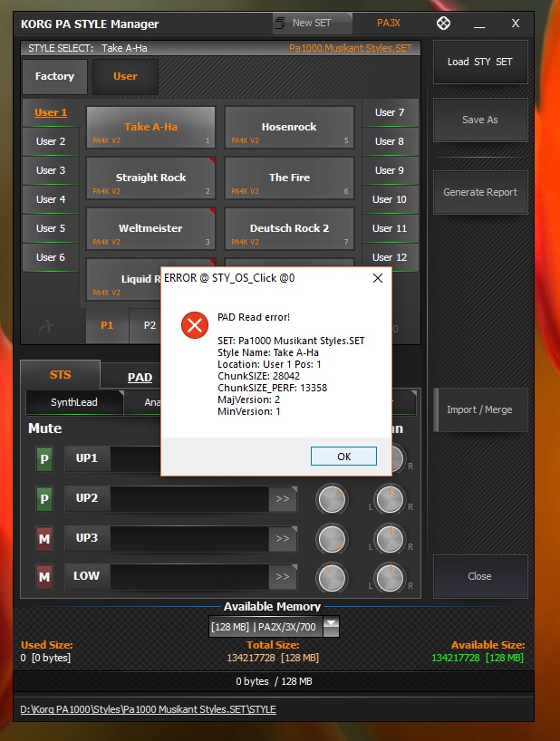Adjust the LOW pan knob
560x741 pixels.
click(x=390, y=577)
